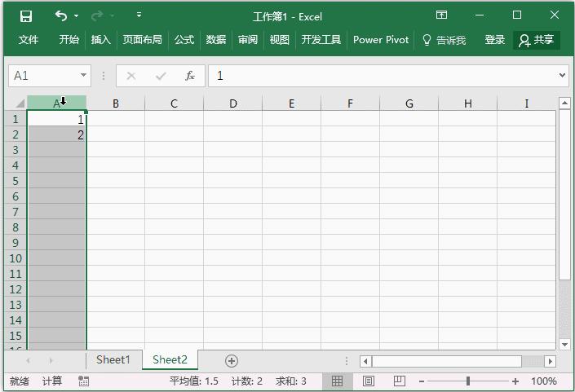Click the zoom out minus button
This screenshot has height=392, width=575.
pos(422,381)
